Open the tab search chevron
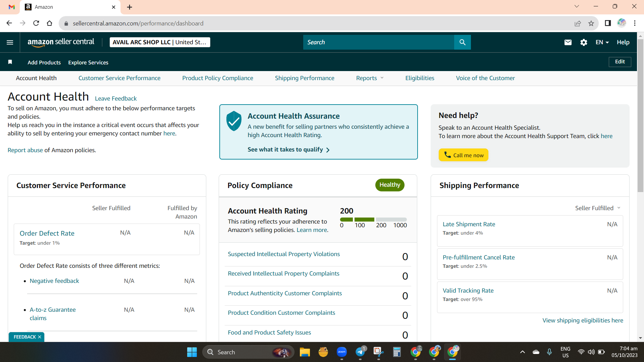The height and width of the screenshot is (362, 644). click(x=577, y=6)
